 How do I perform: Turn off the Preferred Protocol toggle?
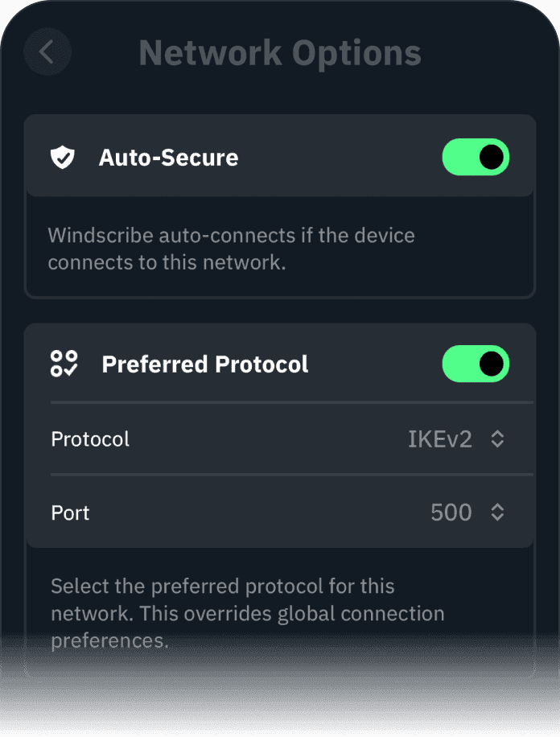476,364
